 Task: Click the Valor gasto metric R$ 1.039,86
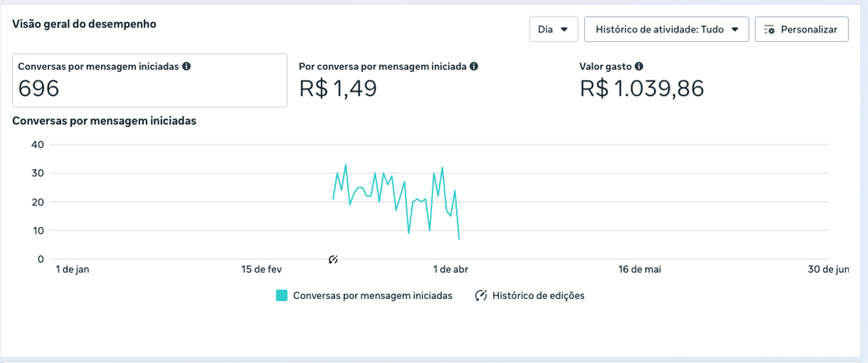tap(642, 89)
